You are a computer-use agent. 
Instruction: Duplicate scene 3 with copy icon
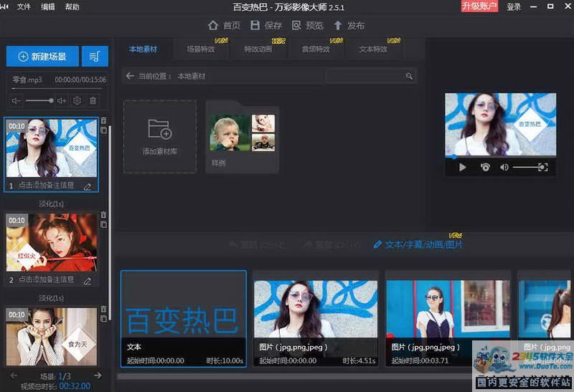pyautogui.click(x=103, y=319)
